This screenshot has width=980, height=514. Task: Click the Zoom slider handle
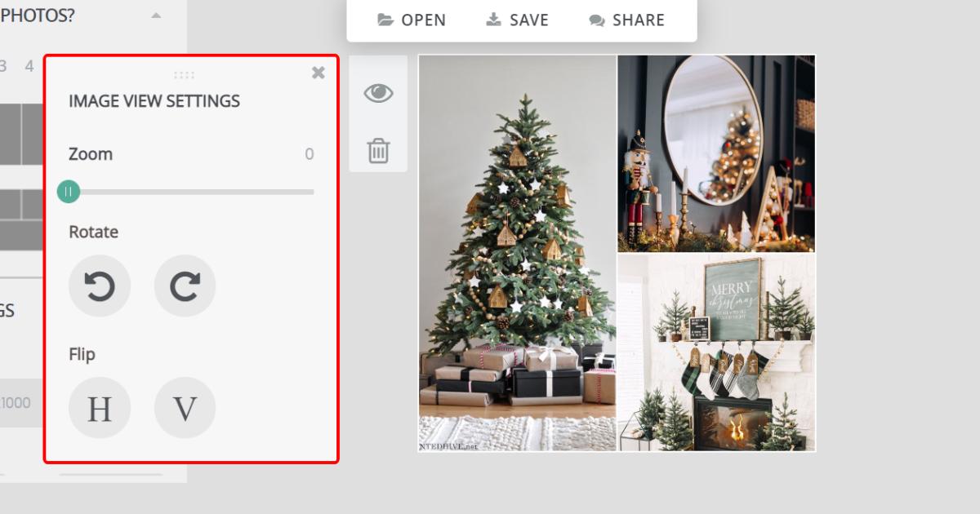(x=69, y=192)
